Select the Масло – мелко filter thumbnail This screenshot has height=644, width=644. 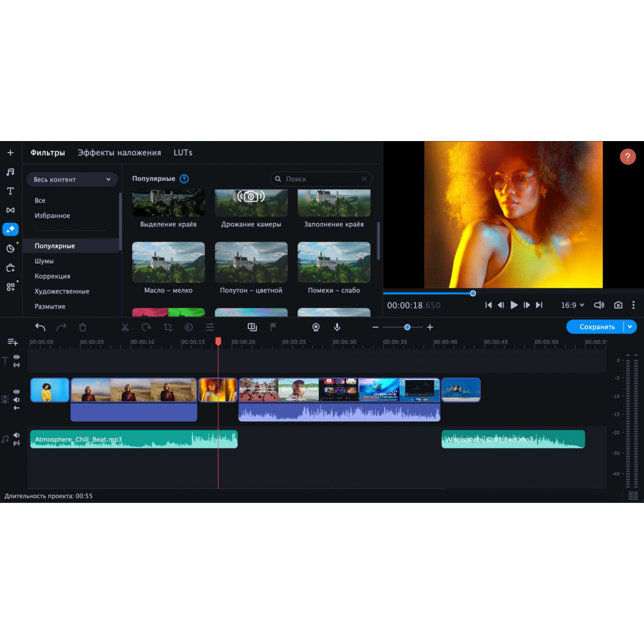[168, 262]
